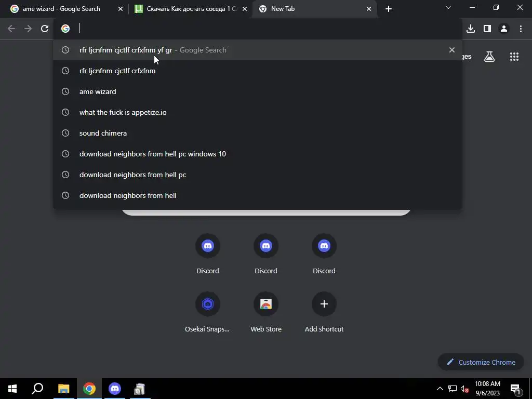Open the profile avatar menu

(x=504, y=29)
